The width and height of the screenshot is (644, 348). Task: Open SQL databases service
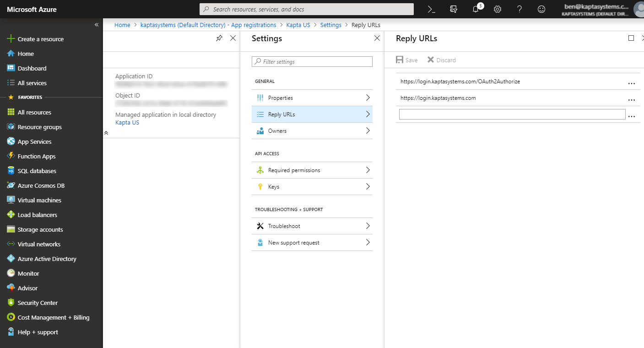(37, 170)
